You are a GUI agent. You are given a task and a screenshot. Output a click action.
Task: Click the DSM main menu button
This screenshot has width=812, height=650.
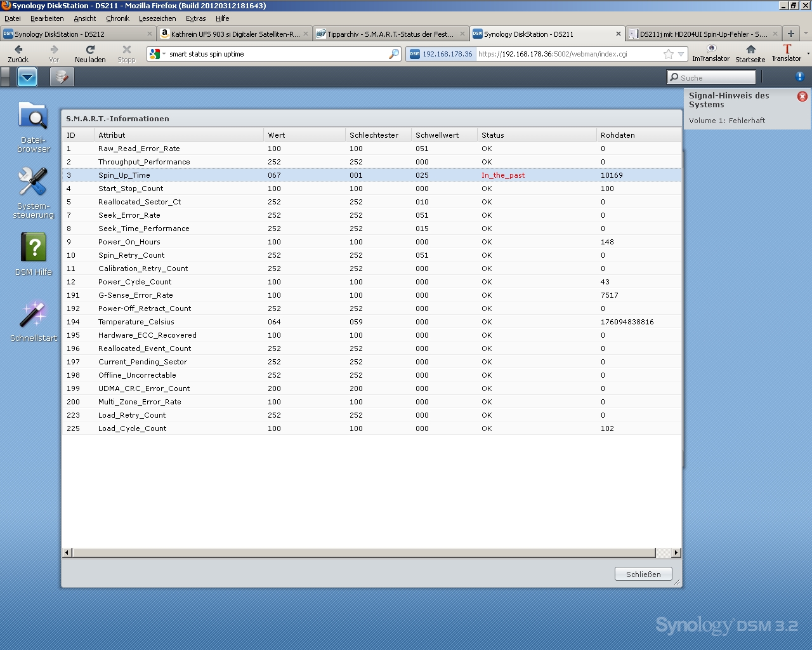(x=27, y=77)
